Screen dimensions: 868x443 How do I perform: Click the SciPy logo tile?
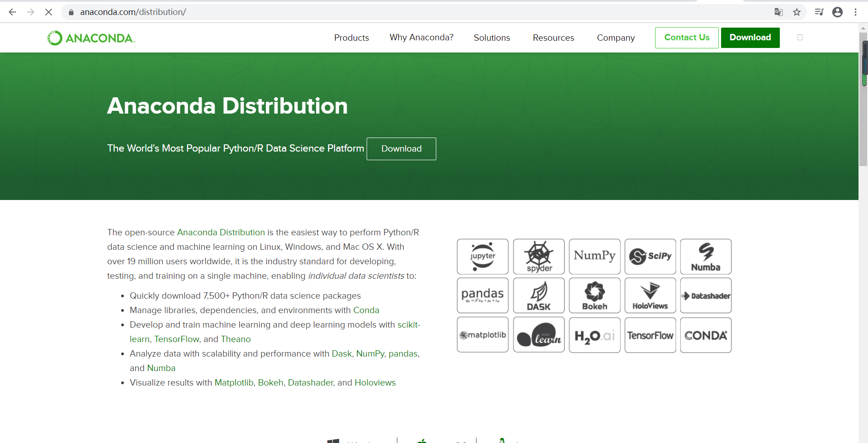[x=650, y=257]
